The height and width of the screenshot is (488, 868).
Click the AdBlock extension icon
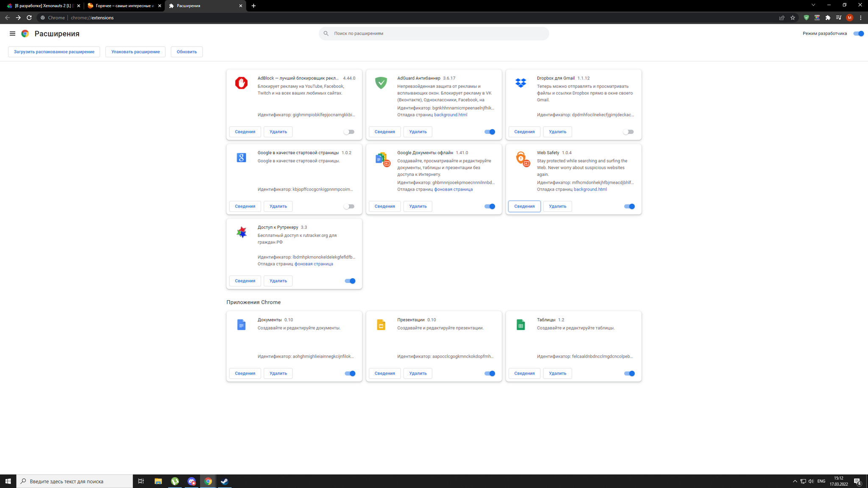242,83
